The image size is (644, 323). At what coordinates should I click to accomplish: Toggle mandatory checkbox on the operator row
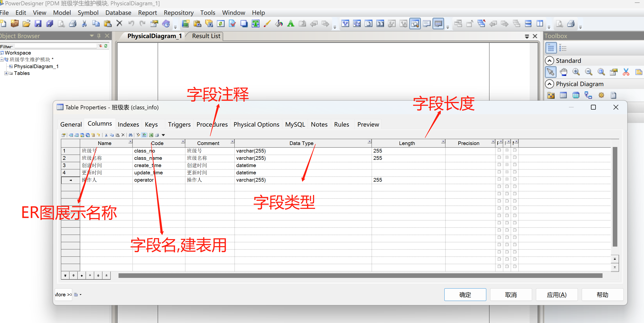515,179
